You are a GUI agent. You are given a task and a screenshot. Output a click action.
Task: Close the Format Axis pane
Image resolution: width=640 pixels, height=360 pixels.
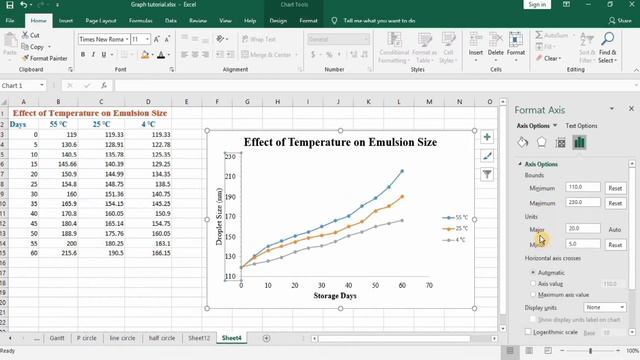pyautogui.click(x=631, y=109)
